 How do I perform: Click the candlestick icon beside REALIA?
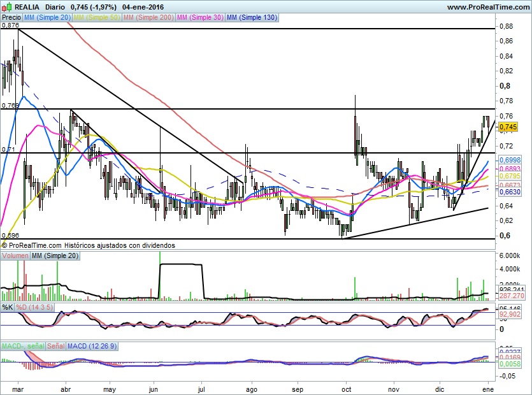[6, 6]
